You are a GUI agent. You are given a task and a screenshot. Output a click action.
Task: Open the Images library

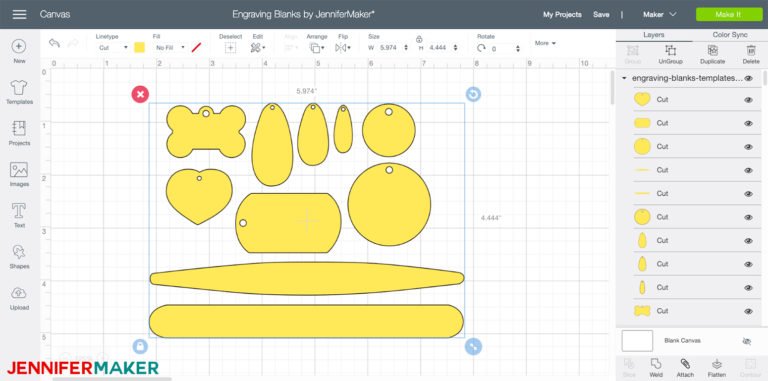click(x=19, y=174)
